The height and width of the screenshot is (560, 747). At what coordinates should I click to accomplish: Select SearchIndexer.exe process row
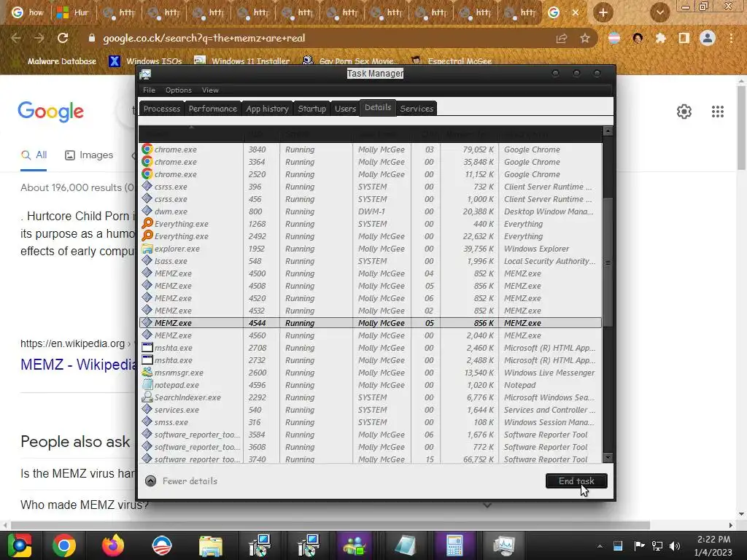pyautogui.click(x=371, y=397)
